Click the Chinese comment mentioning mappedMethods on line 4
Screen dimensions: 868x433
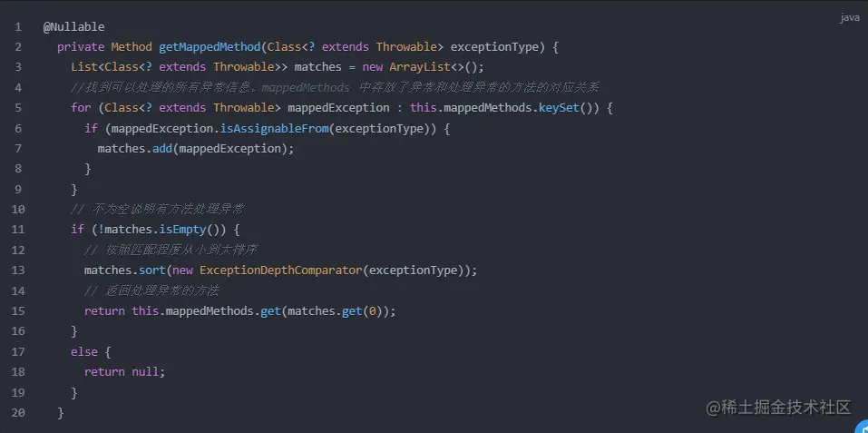pos(335,87)
